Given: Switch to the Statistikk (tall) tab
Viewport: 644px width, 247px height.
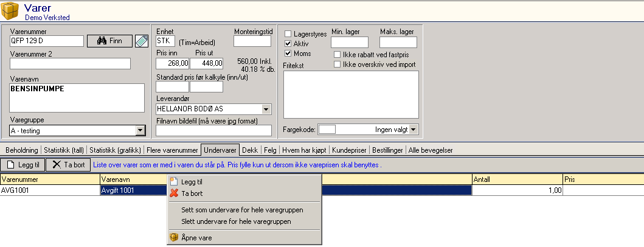Looking at the screenshot, I should pos(64,150).
